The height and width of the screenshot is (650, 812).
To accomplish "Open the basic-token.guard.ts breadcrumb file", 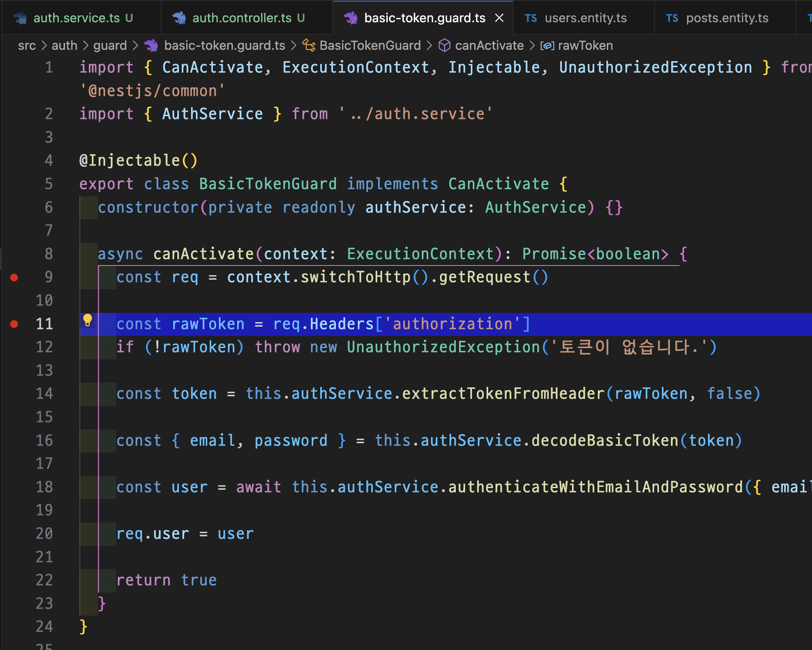I will pos(225,46).
